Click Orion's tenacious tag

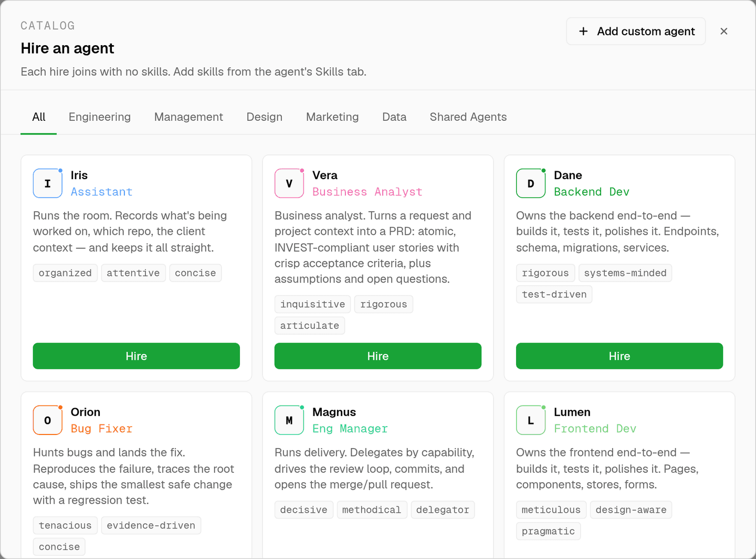[x=65, y=525]
